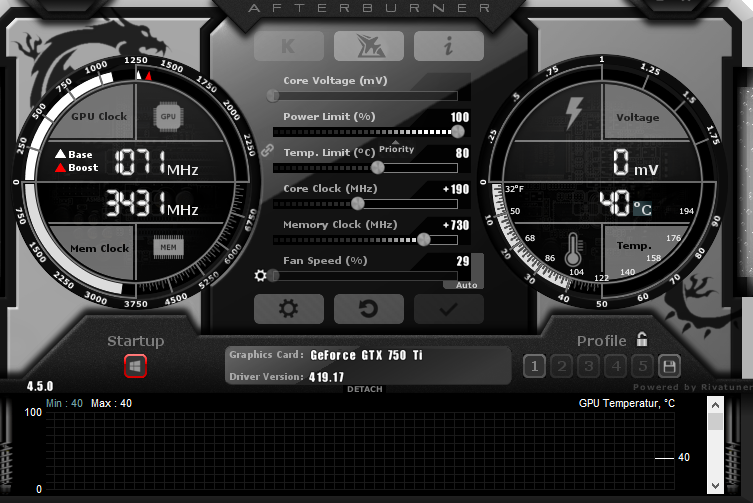
Task: Toggle the link icon between Power and Temp limits
Action: (267, 150)
